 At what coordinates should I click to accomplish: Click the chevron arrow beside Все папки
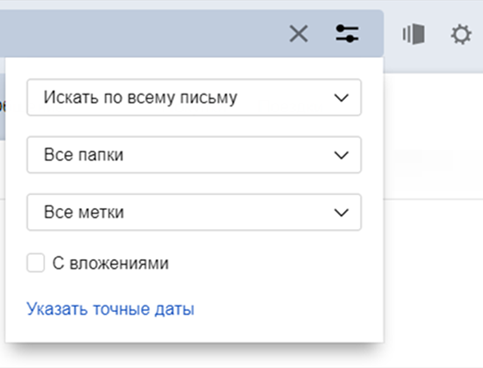341,155
